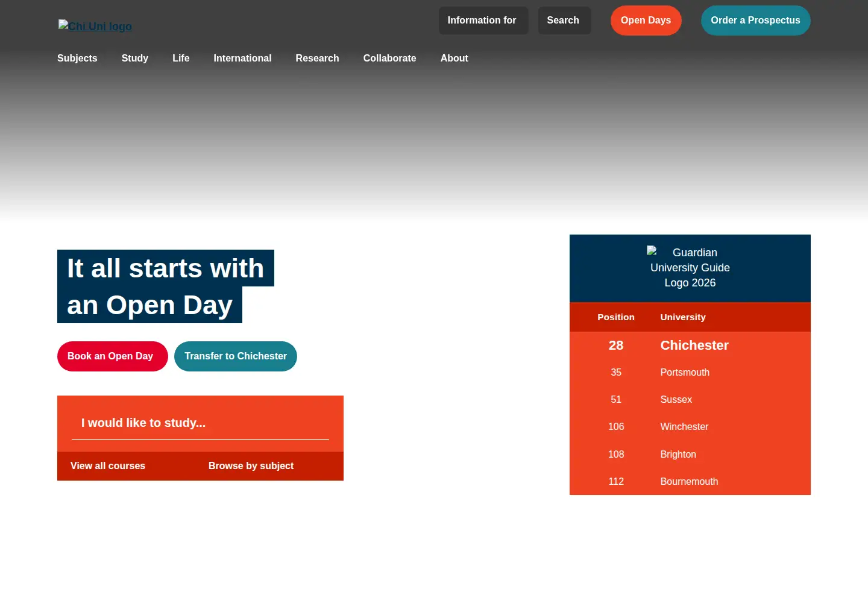Focus the 'I would like to study...' field
868x603 pixels.
tap(200, 423)
